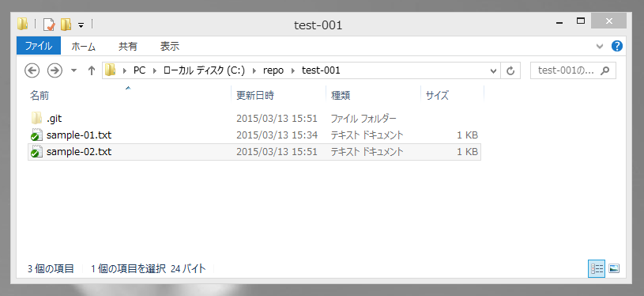Expand the arrow after PC in the breadcrumb
644x296 pixels.
tap(155, 70)
